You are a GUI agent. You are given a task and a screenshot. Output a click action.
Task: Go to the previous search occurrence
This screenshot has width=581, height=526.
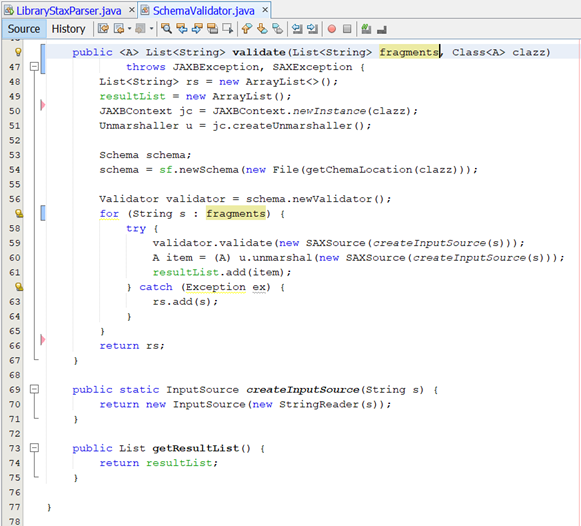(182, 29)
